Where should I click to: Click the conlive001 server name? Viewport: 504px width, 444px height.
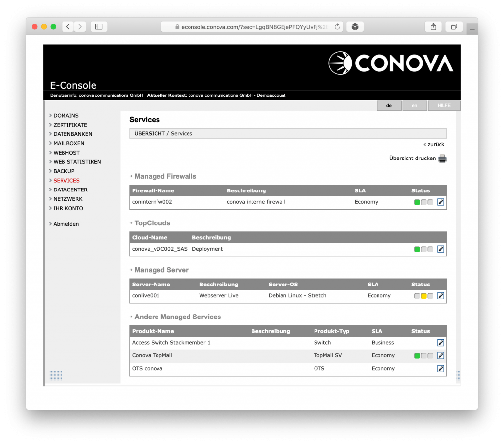146,296
